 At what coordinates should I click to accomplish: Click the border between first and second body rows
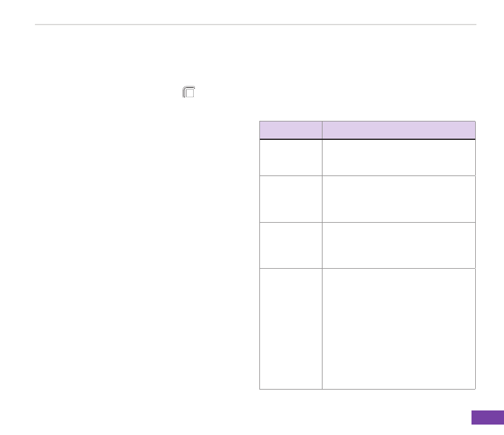(367, 176)
